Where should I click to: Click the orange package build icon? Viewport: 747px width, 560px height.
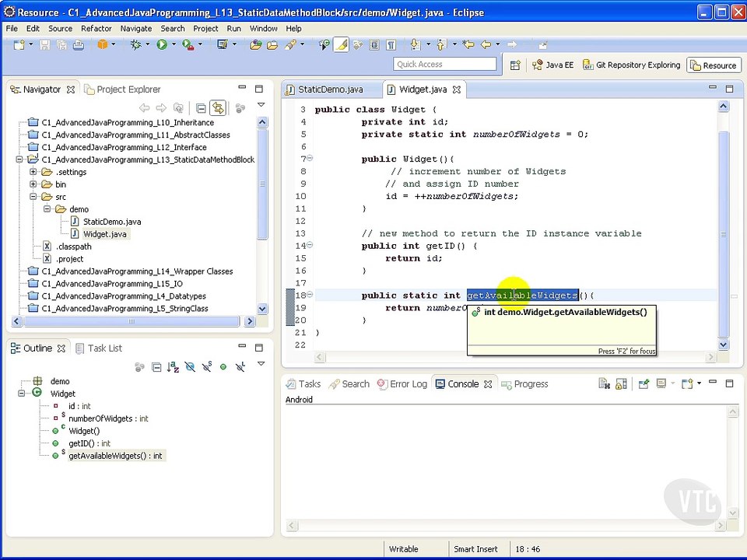tap(103, 45)
